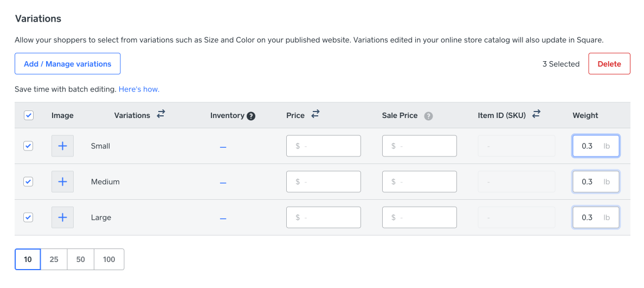The image size is (644, 288).
Task: Click the swap arrows icon next to Price header
Action: pos(315,115)
